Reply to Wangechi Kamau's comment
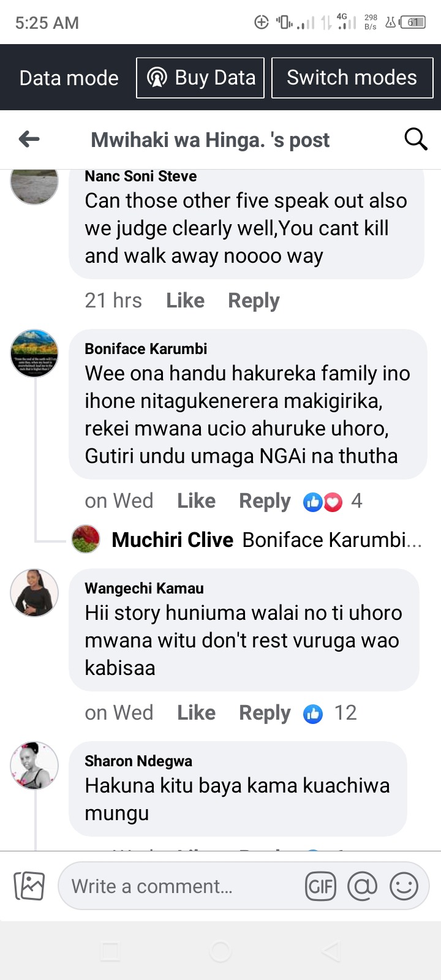Viewport: 441px width, 980px height. coord(265,713)
